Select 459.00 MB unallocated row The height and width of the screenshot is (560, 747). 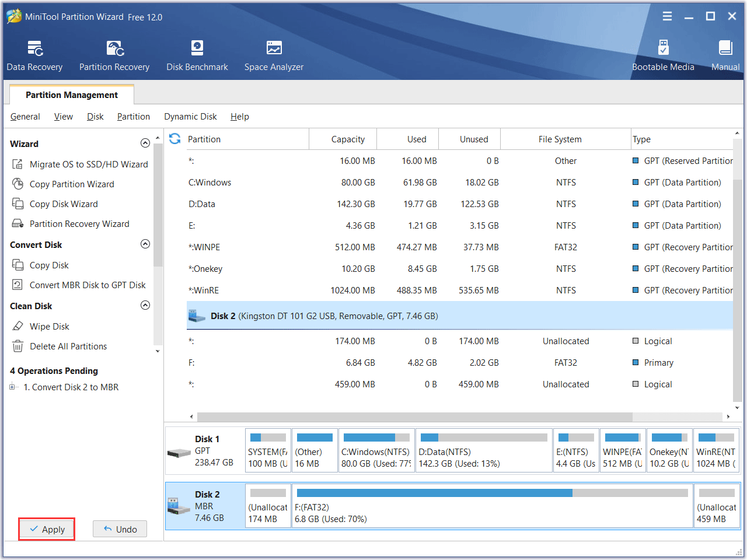point(459,384)
